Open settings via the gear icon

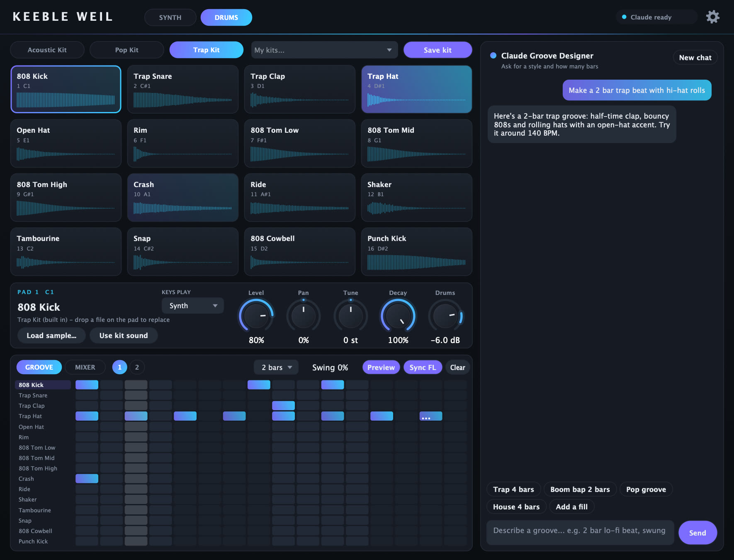click(x=712, y=17)
